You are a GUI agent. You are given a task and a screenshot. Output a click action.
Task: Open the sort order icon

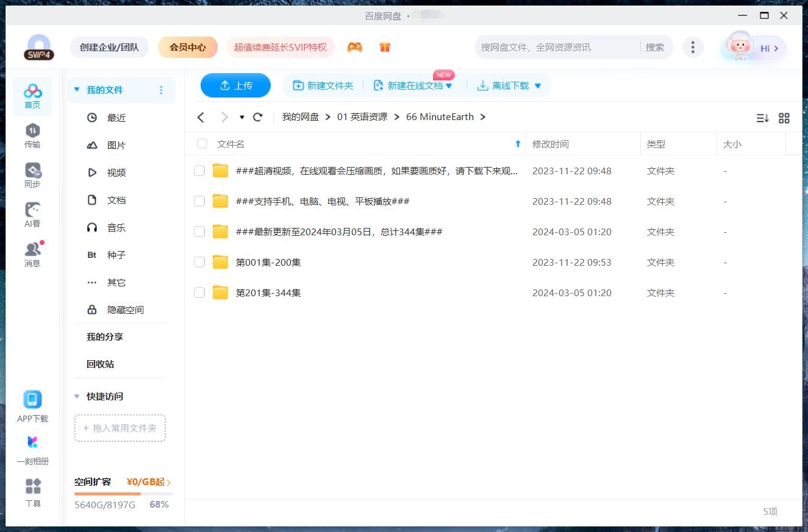pos(762,118)
